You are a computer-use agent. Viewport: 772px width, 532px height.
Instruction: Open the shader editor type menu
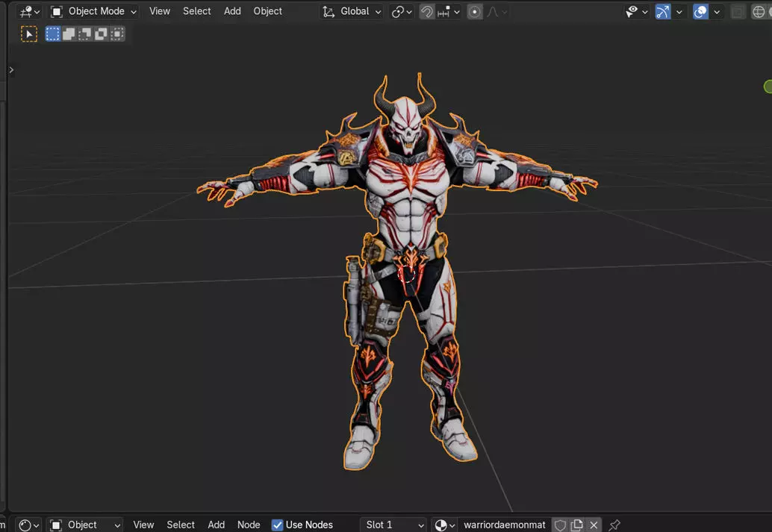28,525
